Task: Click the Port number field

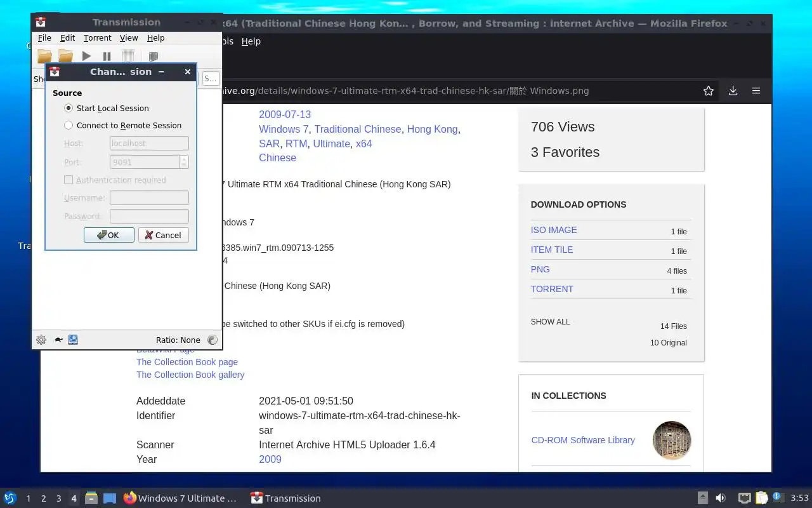Action: click(x=145, y=162)
